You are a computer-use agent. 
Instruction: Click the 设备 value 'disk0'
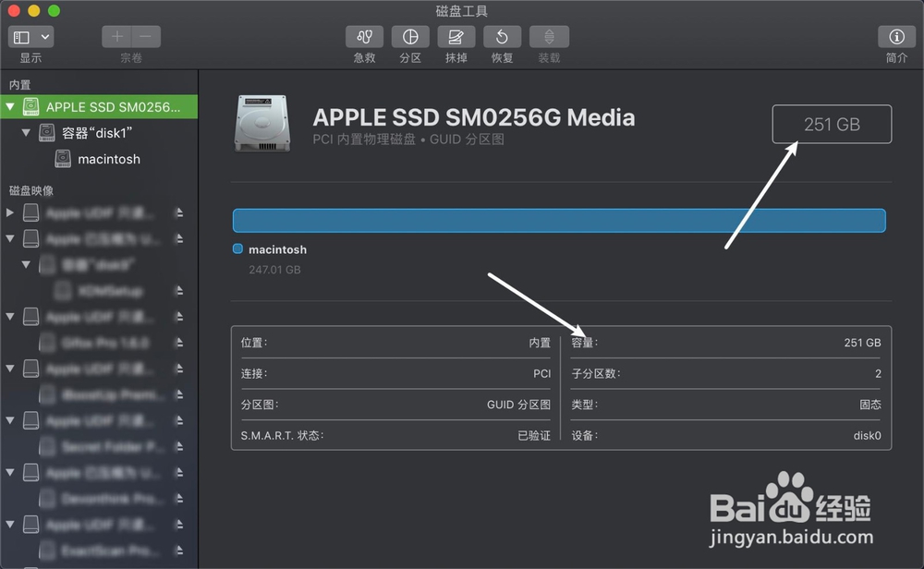[867, 436]
